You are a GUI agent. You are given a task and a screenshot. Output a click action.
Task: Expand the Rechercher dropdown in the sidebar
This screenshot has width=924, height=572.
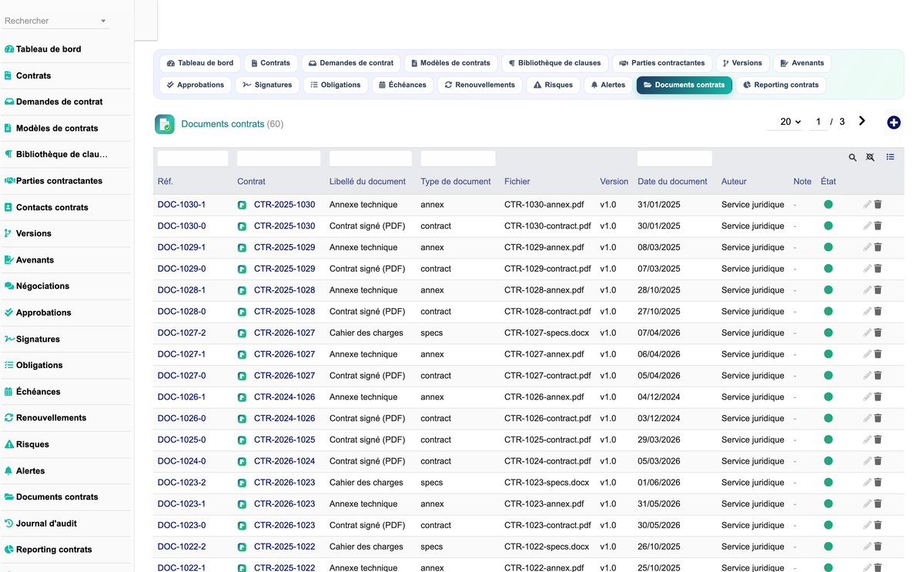pos(103,21)
